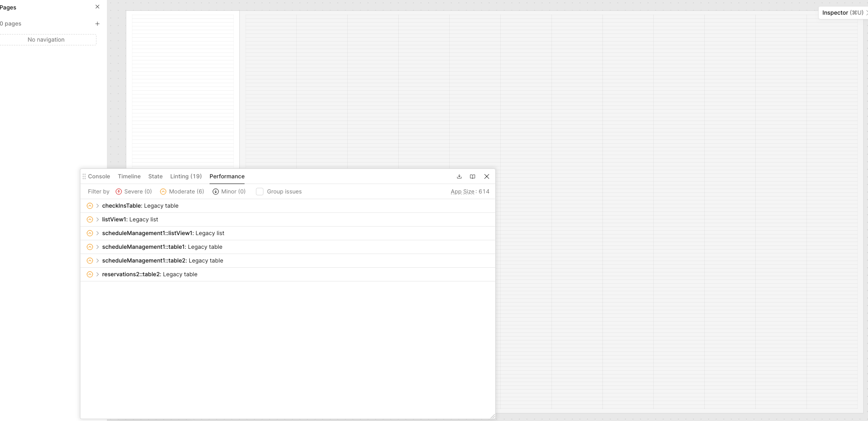Expand scheduleManagement1::listView1 issue
This screenshot has width=868, height=421.
pyautogui.click(x=97, y=233)
